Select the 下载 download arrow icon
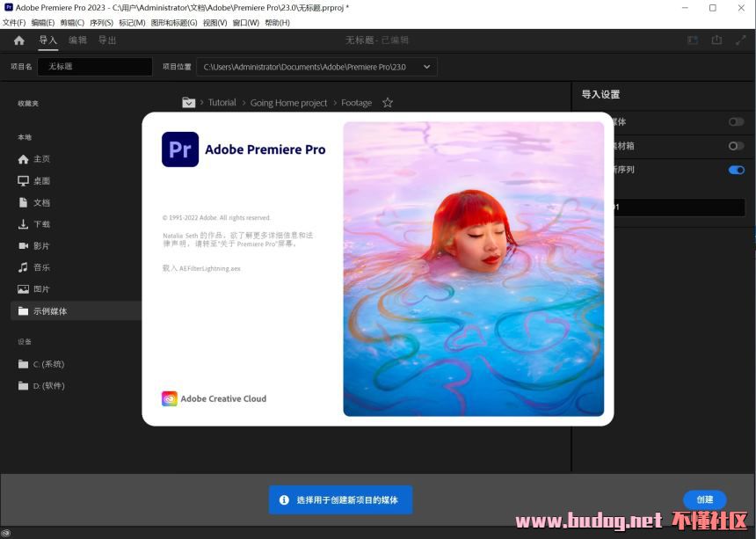Image resolution: width=756 pixels, height=539 pixels. coord(23,224)
